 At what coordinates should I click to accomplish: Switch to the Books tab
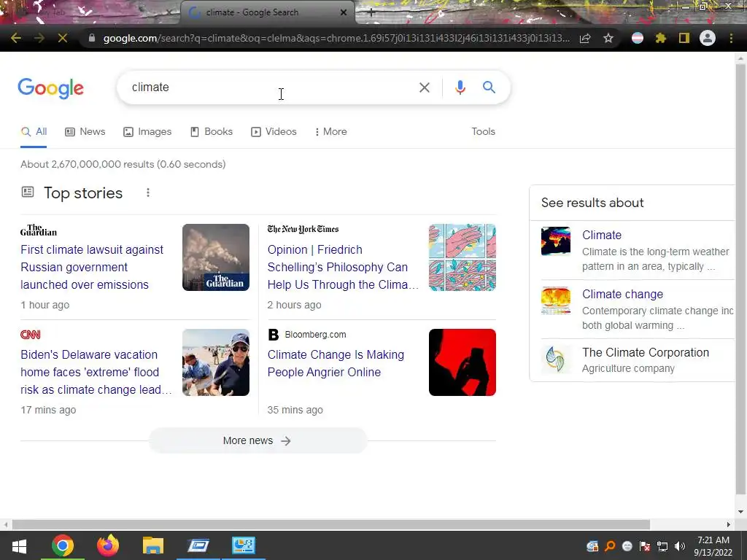pos(211,132)
